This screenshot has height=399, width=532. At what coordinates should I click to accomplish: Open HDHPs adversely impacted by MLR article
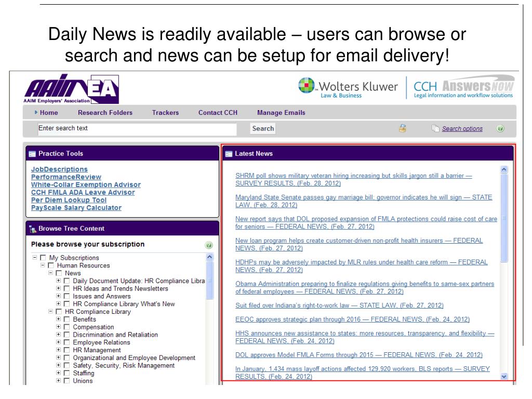362,266
